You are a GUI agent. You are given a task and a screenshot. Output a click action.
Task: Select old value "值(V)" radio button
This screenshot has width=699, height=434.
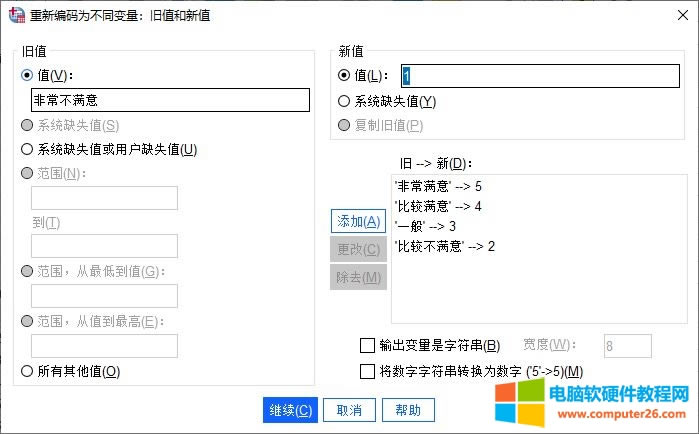click(27, 75)
